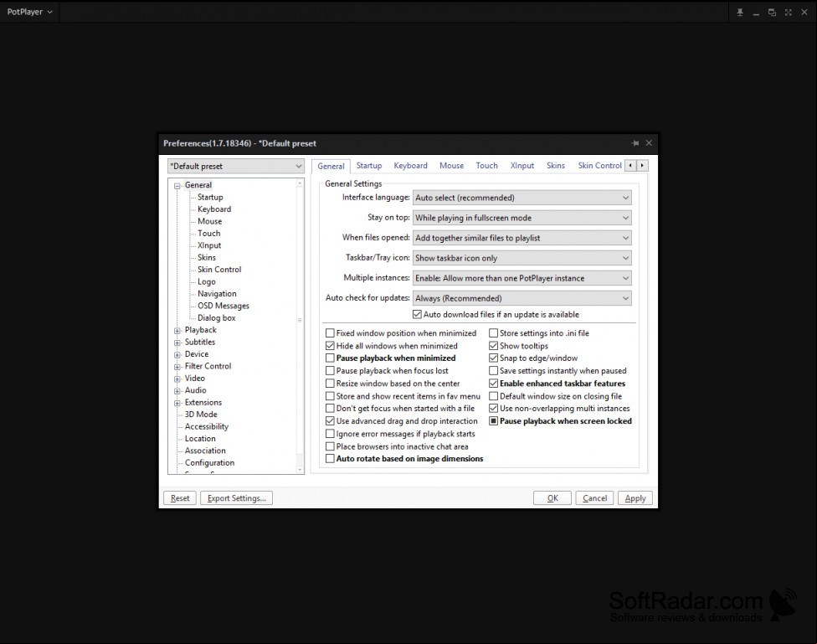Apply the preference changes
817x644 pixels.
[x=635, y=498]
